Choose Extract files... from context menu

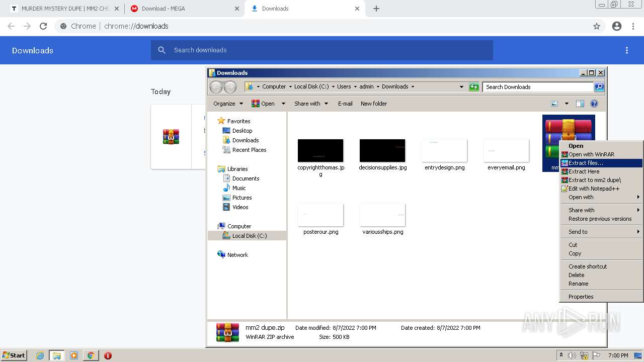(601, 163)
